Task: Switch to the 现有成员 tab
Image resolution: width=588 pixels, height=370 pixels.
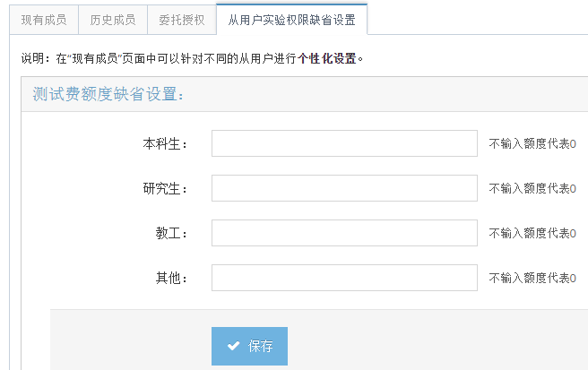Action: pyautogui.click(x=44, y=19)
